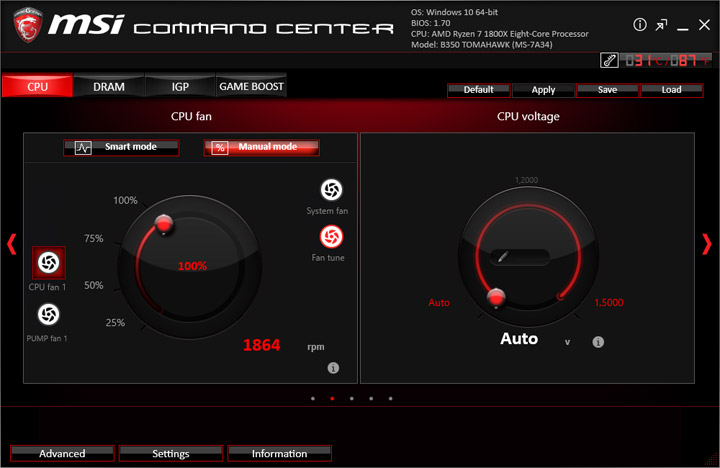
Task: Click the red Auto voltage min label
Action: point(439,303)
